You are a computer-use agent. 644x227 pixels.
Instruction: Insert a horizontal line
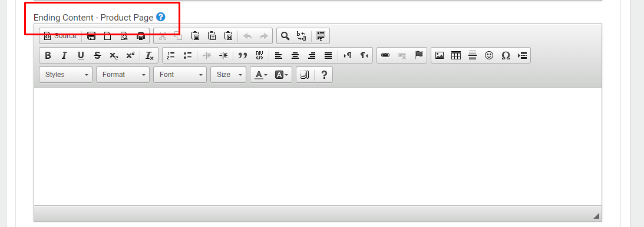[473, 55]
